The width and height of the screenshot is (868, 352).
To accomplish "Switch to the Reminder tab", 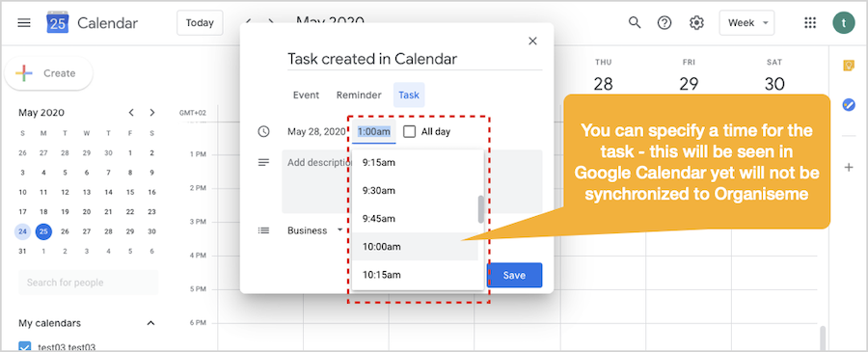I will coord(359,95).
